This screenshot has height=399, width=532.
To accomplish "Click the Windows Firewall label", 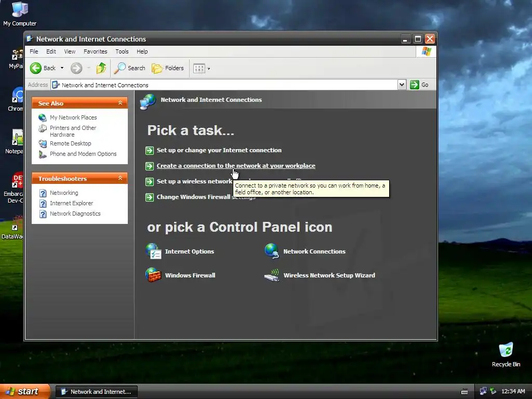I will 190,275.
